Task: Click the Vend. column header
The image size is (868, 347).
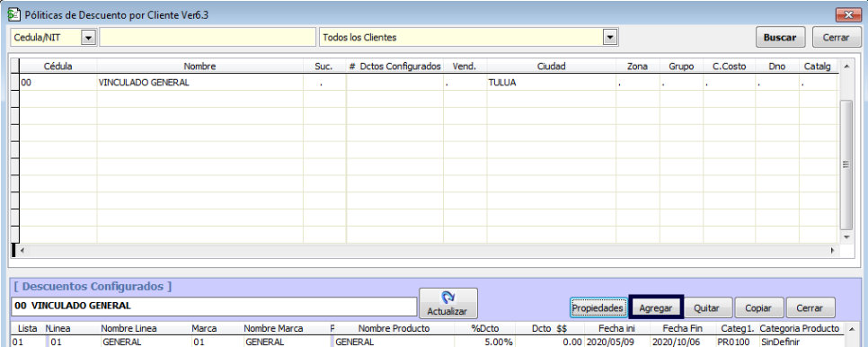Action: click(465, 67)
